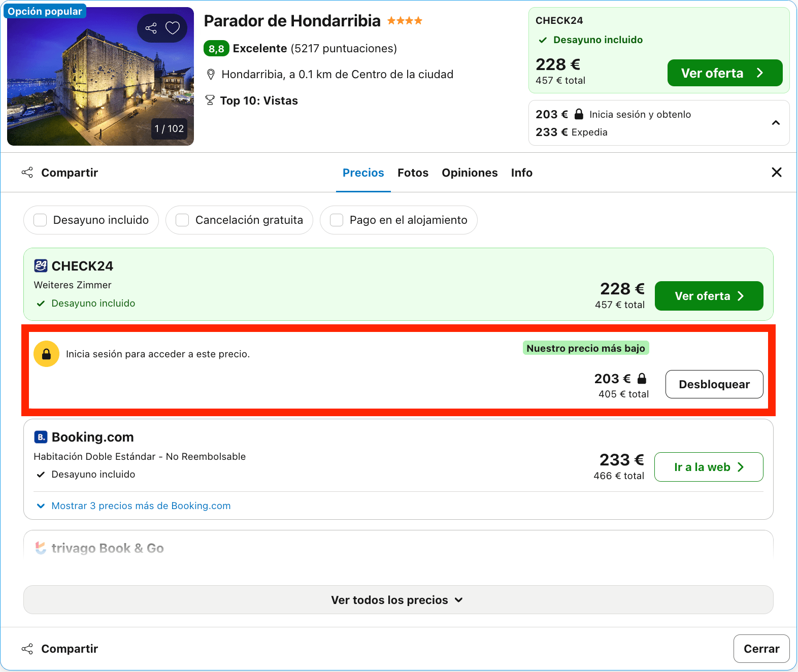Click the Cerrar button
The width and height of the screenshot is (798, 672).
coord(761,649)
